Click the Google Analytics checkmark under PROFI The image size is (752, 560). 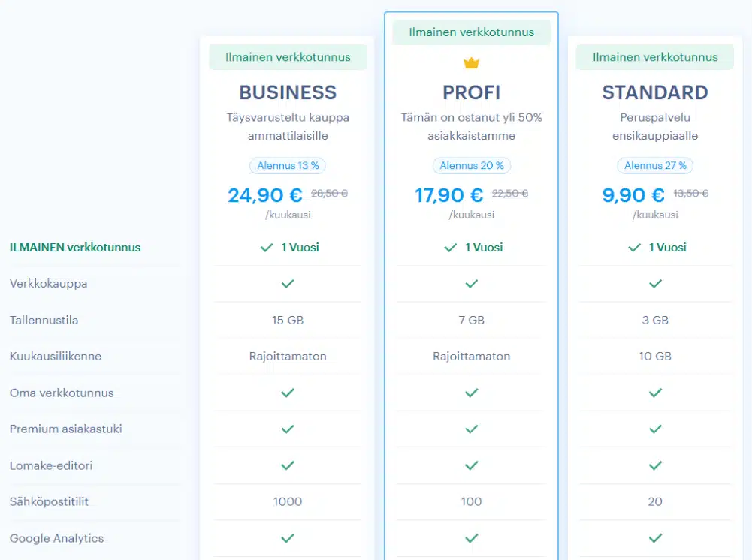[472, 538]
